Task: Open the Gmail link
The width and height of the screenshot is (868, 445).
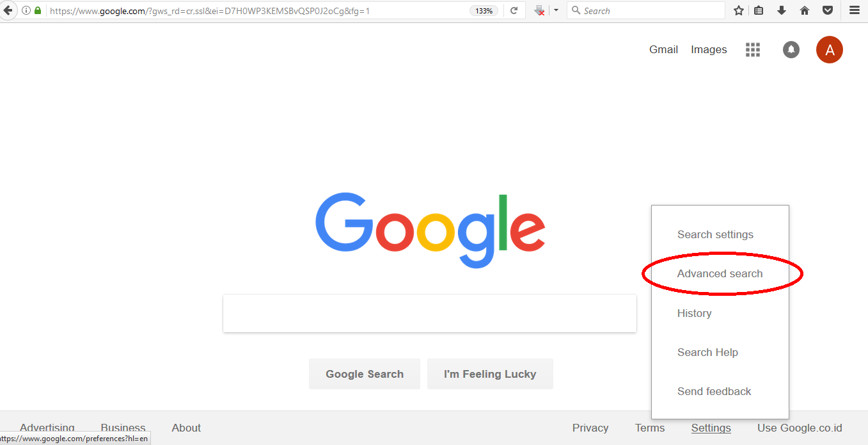Action: click(663, 49)
